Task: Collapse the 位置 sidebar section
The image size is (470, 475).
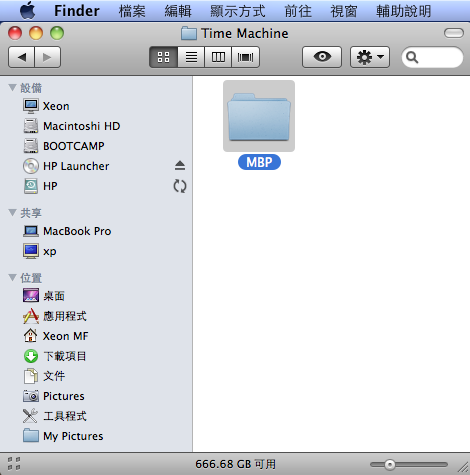Action: click(13, 277)
